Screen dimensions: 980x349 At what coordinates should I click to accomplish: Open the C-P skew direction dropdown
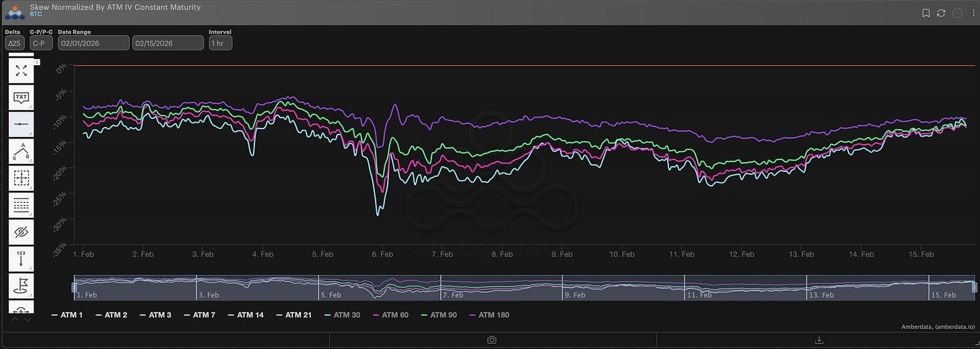[x=40, y=42]
